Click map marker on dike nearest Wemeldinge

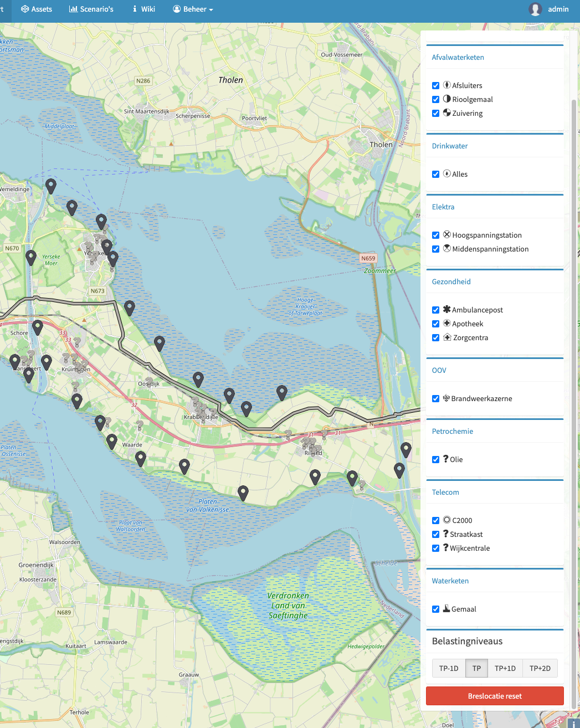[51, 186]
